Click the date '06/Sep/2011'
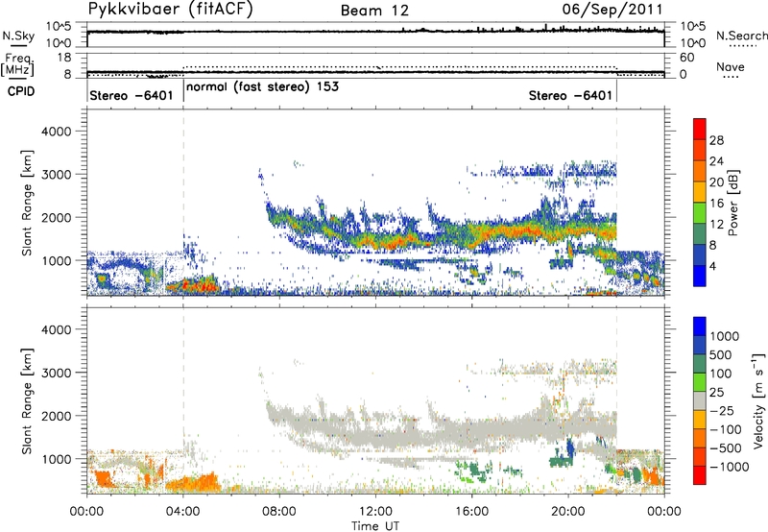The height and width of the screenshot is (532, 768). click(612, 9)
